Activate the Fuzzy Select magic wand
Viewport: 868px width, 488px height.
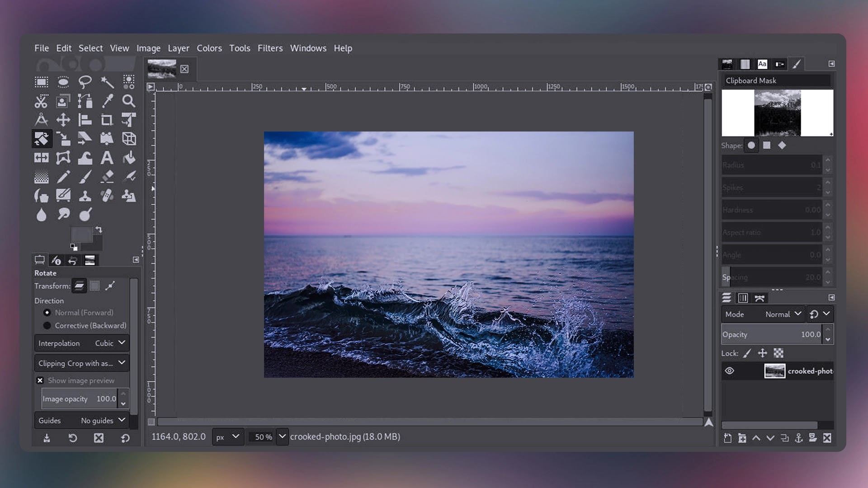(x=107, y=82)
